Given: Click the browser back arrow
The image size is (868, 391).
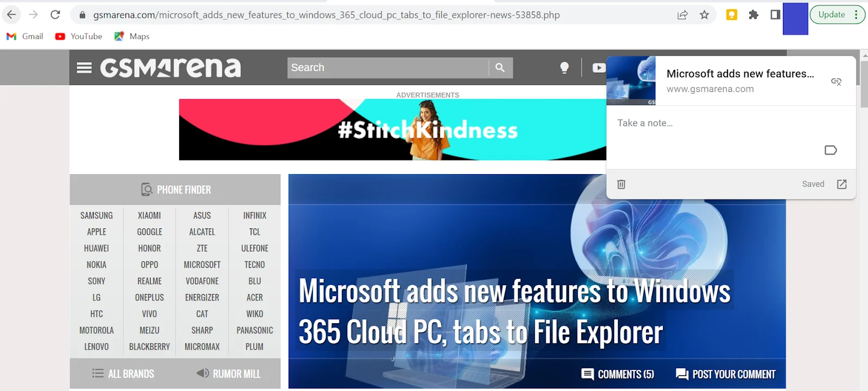Looking at the screenshot, I should tap(11, 15).
